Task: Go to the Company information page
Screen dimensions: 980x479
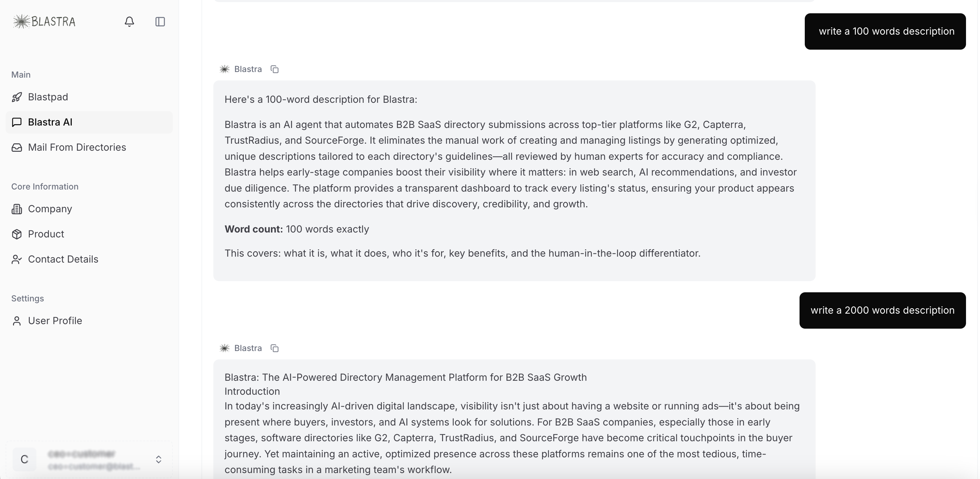Action: pyautogui.click(x=50, y=209)
